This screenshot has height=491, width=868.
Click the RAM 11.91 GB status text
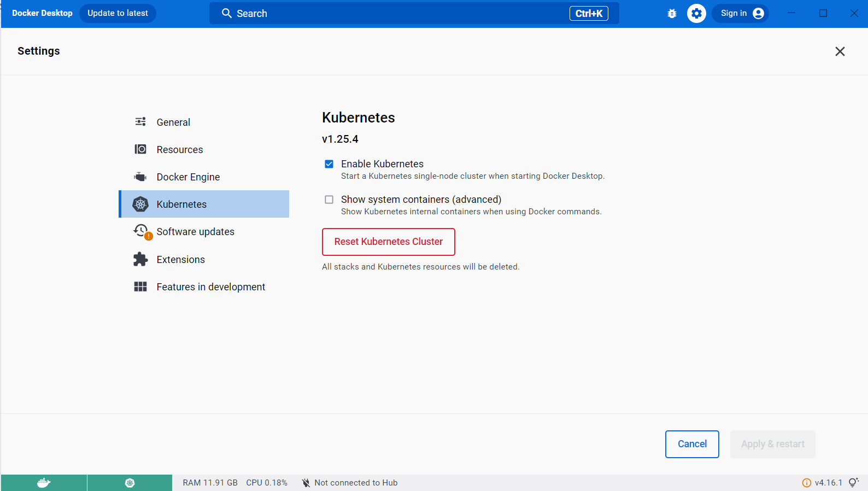pyautogui.click(x=210, y=483)
